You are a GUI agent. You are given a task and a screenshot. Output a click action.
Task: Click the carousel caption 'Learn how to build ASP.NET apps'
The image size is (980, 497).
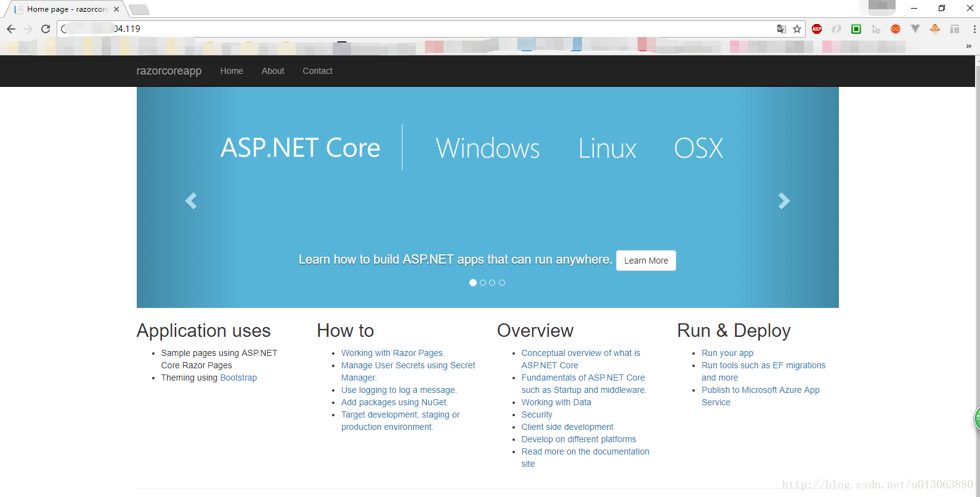tap(455, 259)
